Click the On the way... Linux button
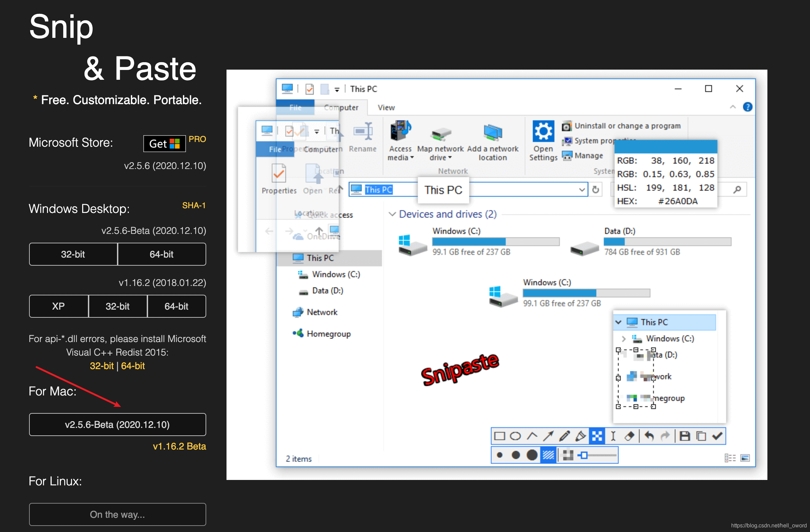This screenshot has height=532, width=810. [x=117, y=515]
